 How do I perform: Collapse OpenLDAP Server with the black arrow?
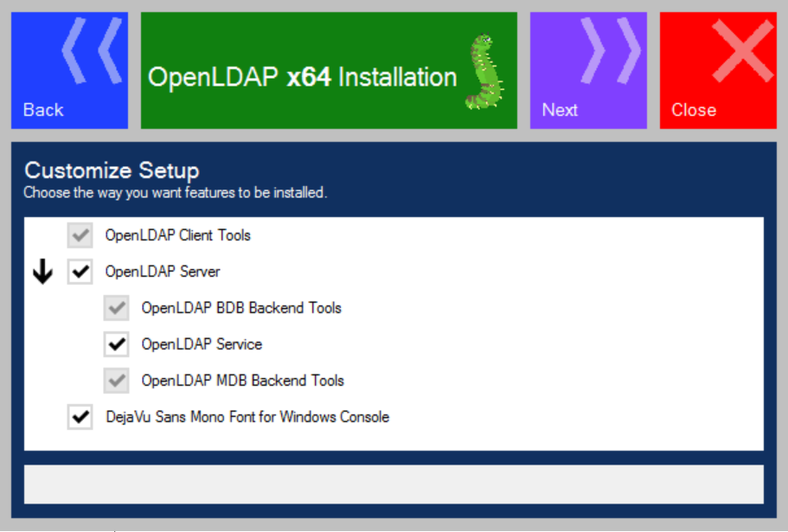(x=42, y=272)
